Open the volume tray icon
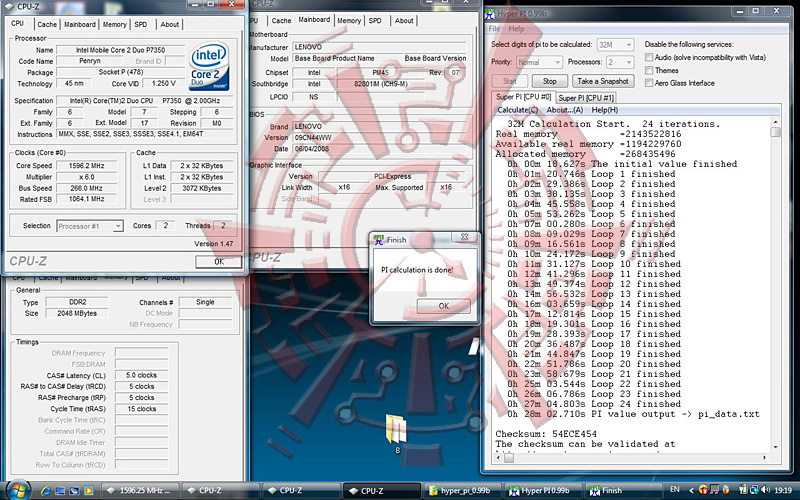Viewport: 800px width, 500px height. point(765,490)
